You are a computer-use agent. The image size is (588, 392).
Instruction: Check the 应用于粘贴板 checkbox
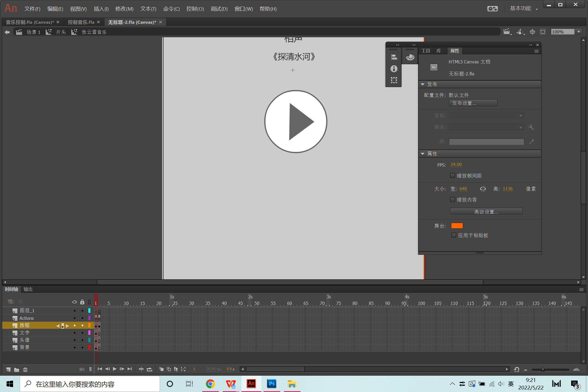tap(454, 235)
